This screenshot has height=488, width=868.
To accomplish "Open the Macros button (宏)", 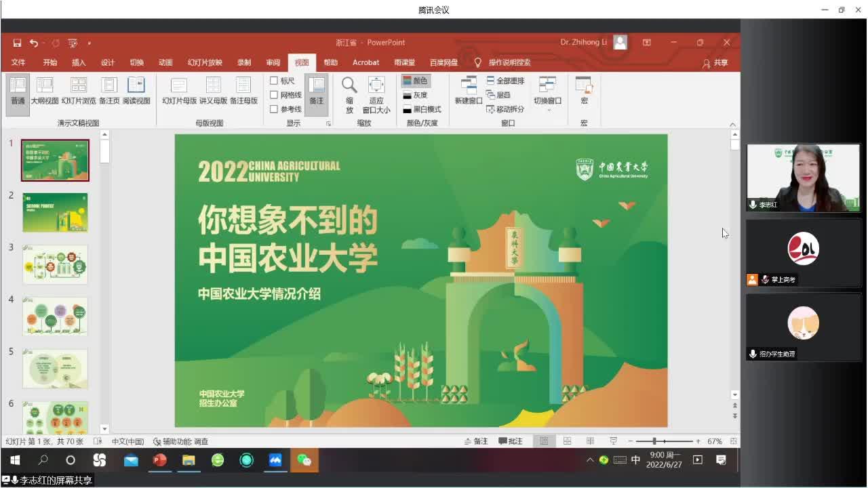I will (x=584, y=91).
